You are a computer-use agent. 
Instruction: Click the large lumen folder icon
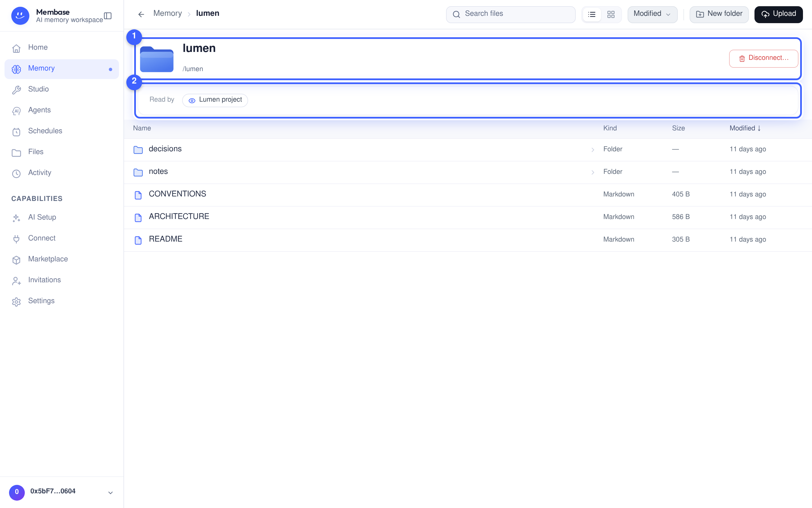pos(157,59)
